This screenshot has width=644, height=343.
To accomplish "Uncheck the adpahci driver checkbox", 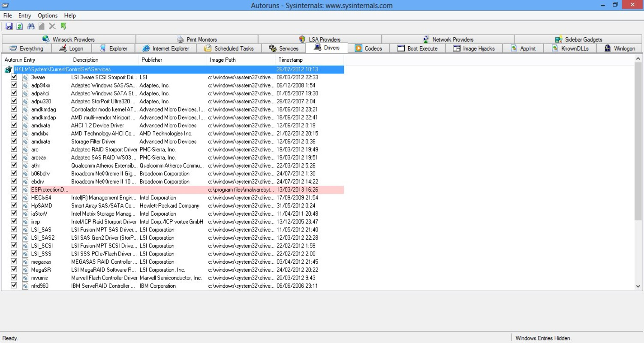I will (14, 93).
